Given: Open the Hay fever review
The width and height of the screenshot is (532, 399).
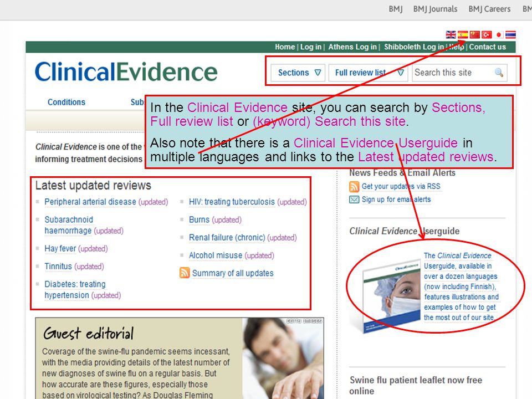Looking at the screenshot, I should point(60,249).
